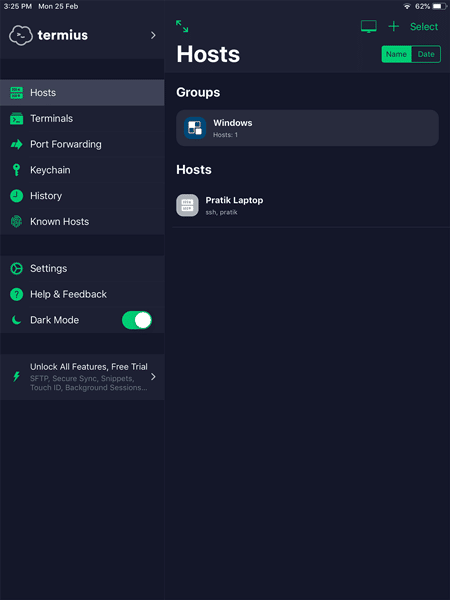
Task: Click the Wi-Fi icon in the status bar
Action: click(407, 6)
